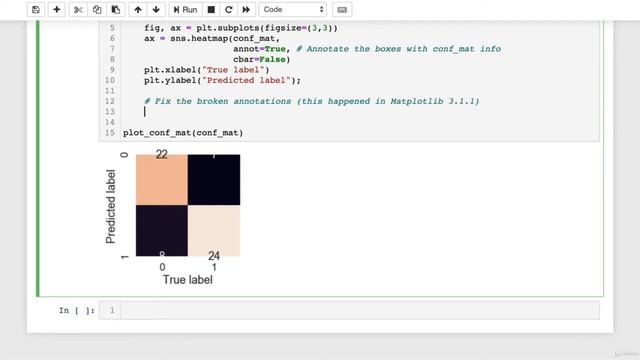640x360 pixels.
Task: Paste cells below icon
Action: [116, 9]
